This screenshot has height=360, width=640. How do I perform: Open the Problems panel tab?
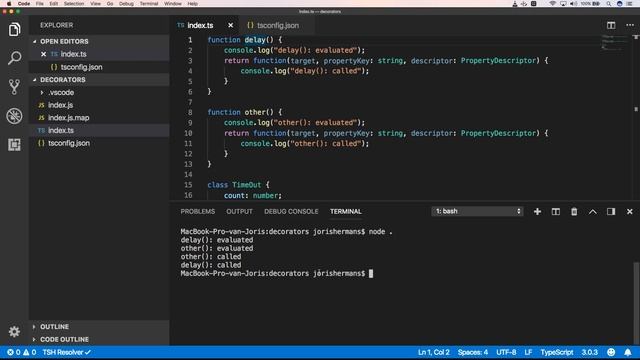click(x=198, y=211)
